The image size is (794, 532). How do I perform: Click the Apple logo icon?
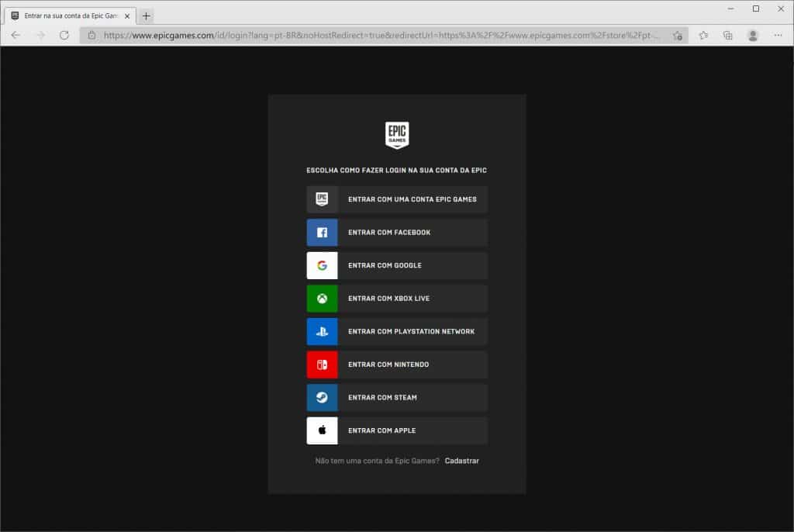coord(322,430)
